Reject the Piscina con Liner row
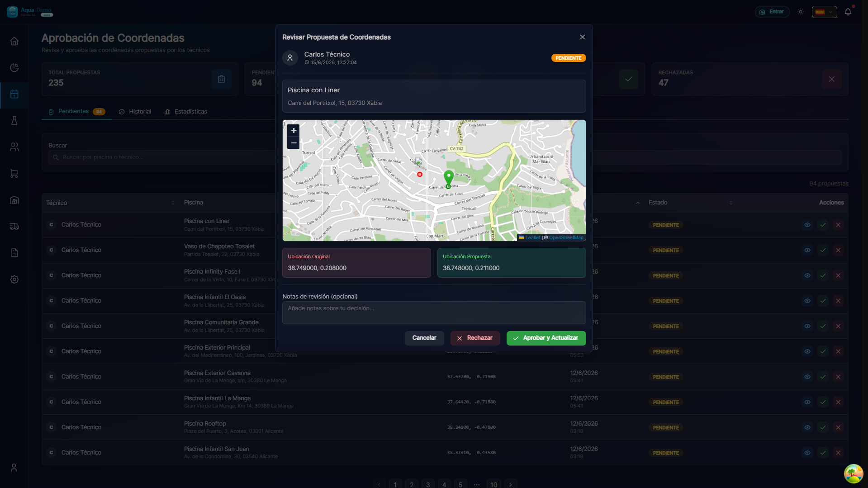 click(838, 225)
